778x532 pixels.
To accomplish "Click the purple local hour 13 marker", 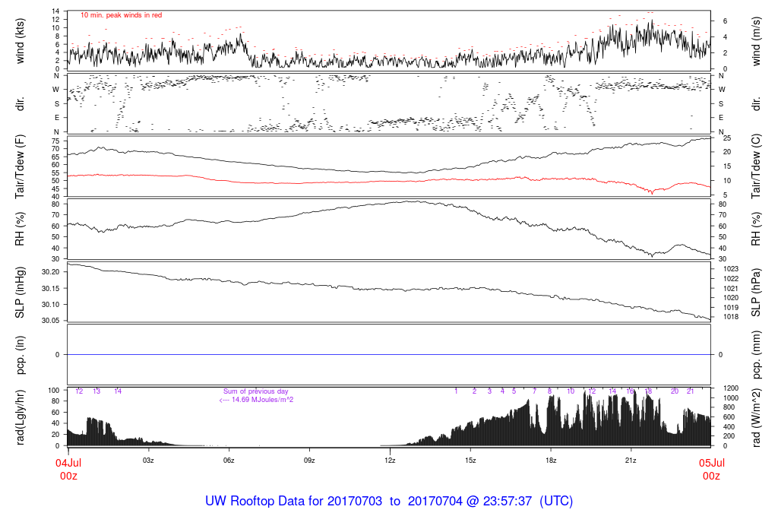I will [96, 391].
